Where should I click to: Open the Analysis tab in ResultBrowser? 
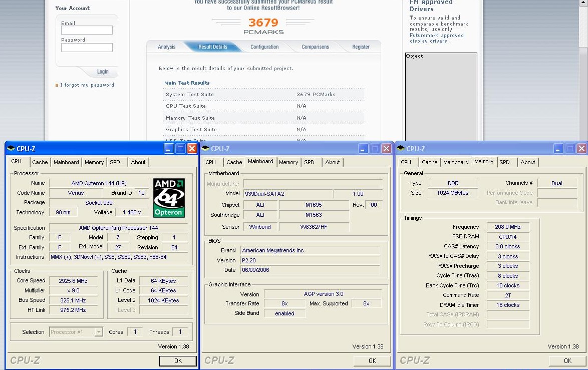[166, 47]
